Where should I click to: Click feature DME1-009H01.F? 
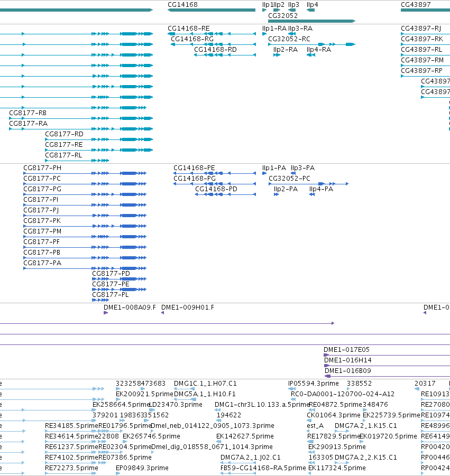tap(188, 307)
